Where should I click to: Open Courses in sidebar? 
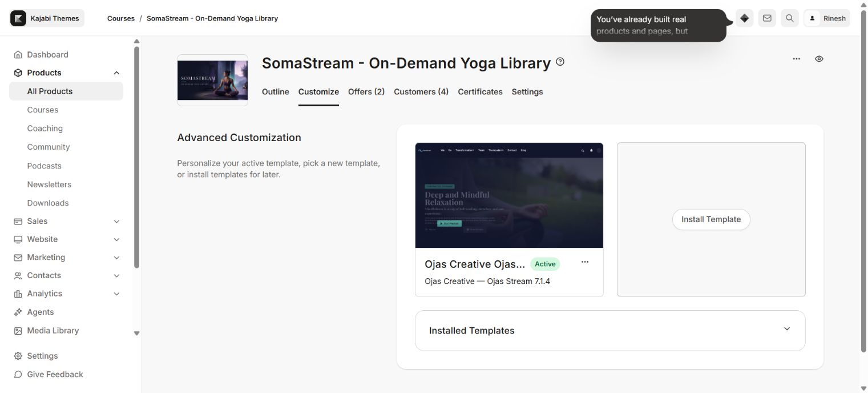[43, 110]
